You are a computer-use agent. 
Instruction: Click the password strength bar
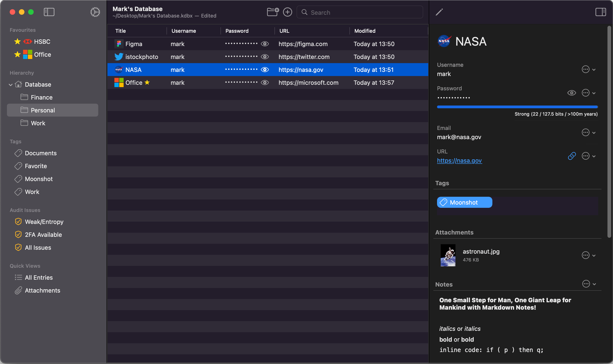tap(517, 107)
